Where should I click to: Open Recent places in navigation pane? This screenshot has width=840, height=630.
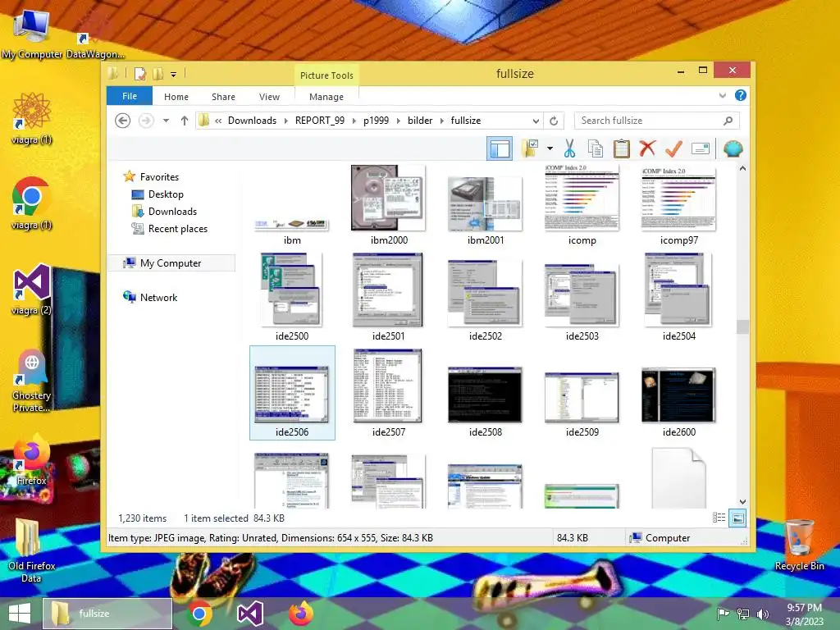(x=177, y=229)
